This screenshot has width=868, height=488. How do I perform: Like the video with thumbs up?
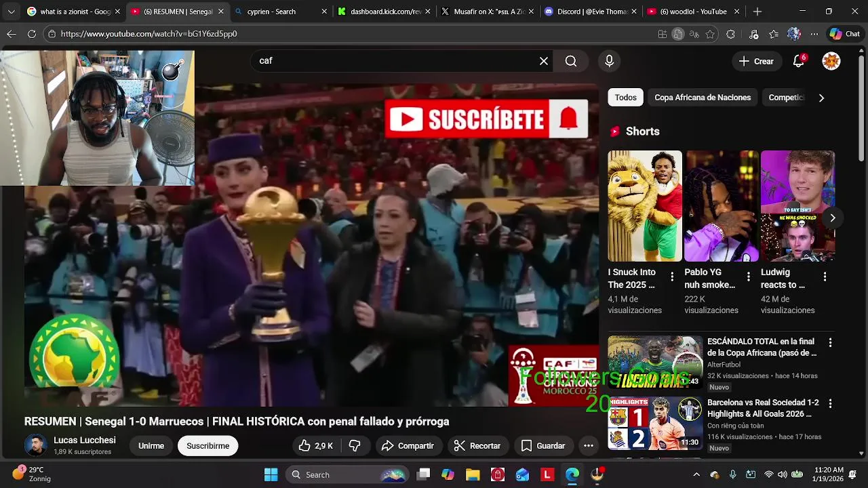pos(315,445)
